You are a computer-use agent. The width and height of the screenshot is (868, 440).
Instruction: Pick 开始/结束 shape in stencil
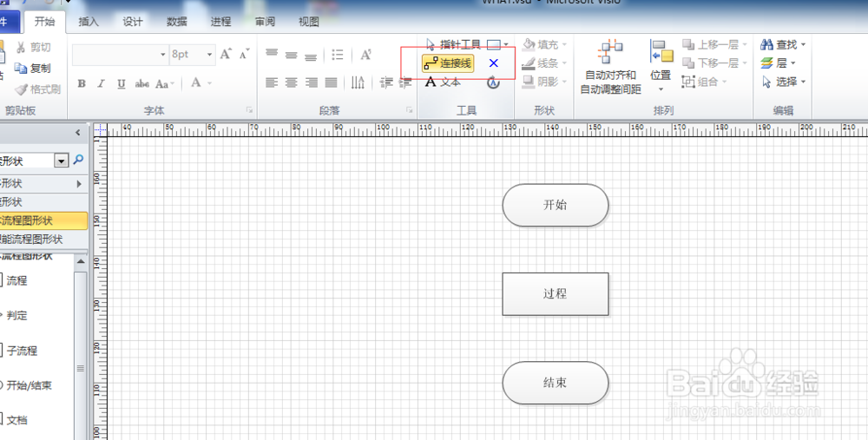[27, 385]
